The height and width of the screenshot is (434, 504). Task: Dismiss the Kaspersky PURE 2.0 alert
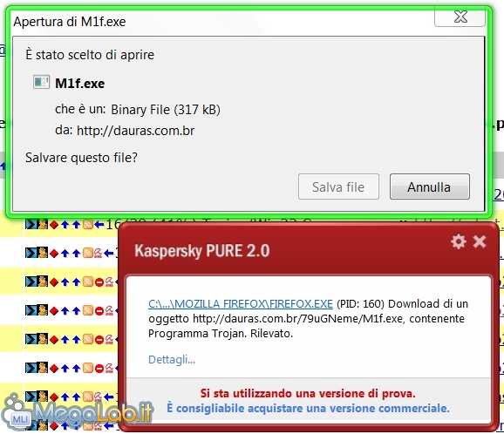pos(480,241)
